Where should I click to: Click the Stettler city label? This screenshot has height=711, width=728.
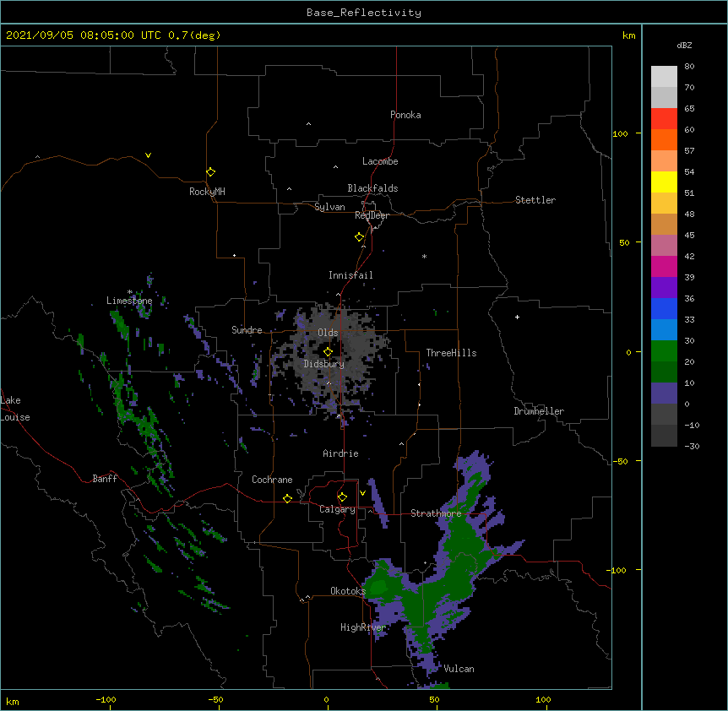535,200
